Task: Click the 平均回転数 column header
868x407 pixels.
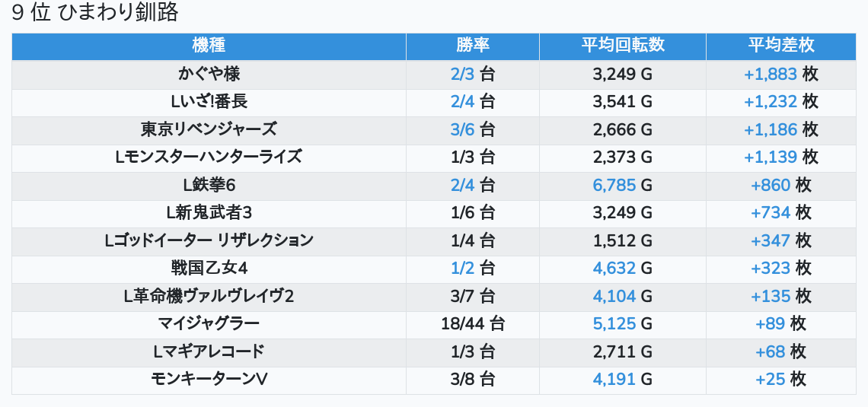Action: tap(622, 46)
